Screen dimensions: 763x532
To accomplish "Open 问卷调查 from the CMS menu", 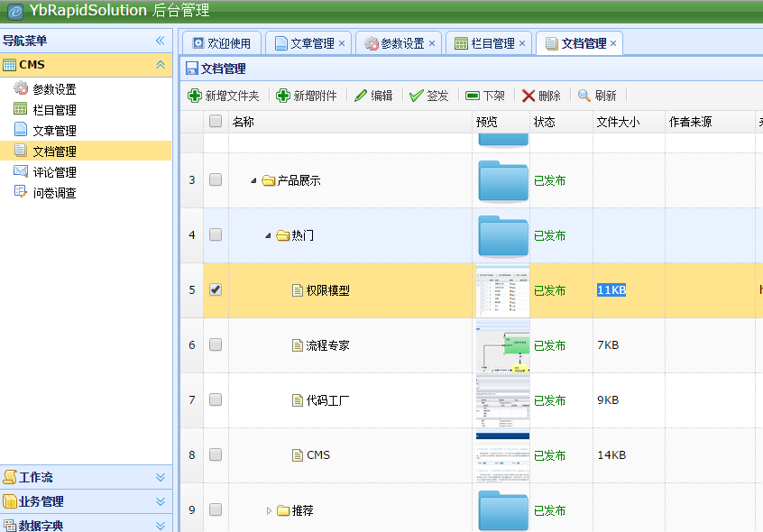I will click(54, 193).
